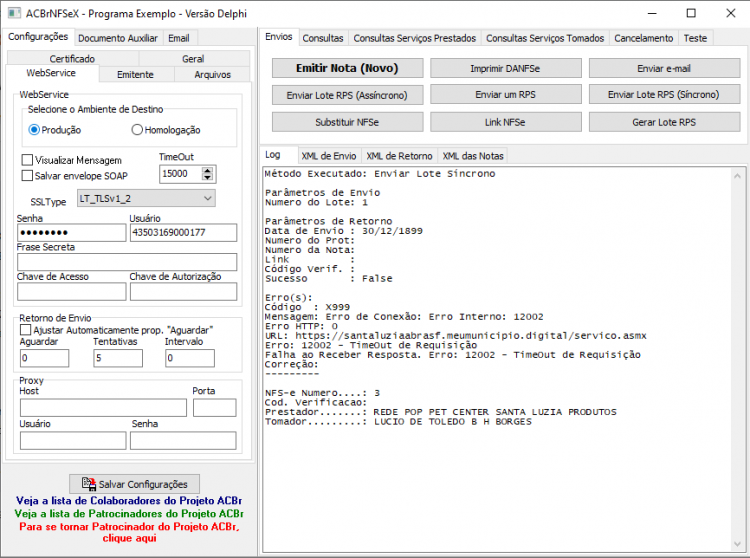Click Enviar Lote RPS (Síncrono) button

pyautogui.click(x=664, y=95)
